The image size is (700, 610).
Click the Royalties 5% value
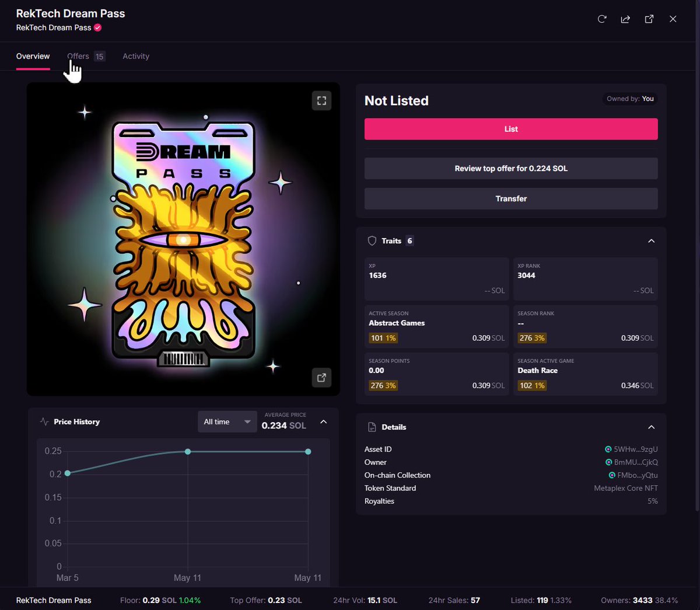click(653, 501)
